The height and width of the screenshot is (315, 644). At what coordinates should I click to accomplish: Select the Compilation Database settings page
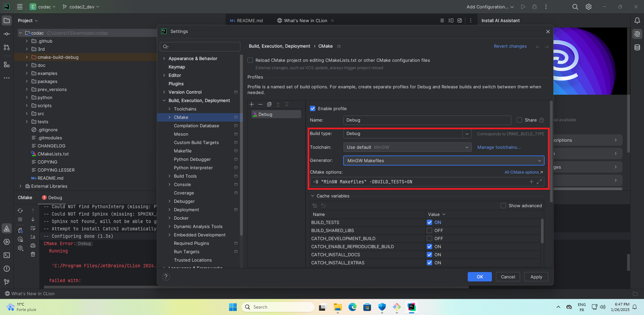[196, 126]
